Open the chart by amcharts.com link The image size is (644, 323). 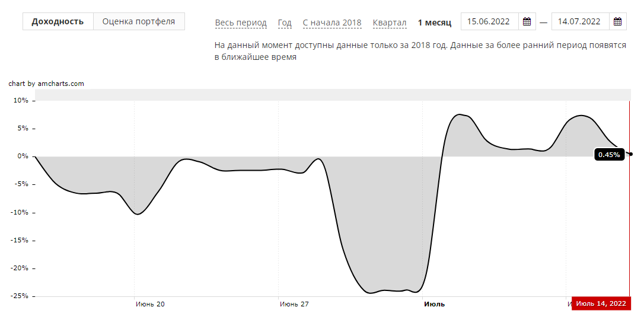coord(46,84)
